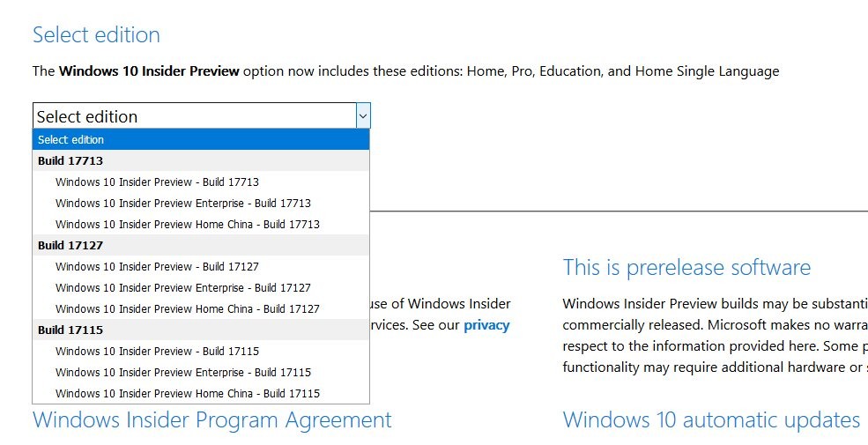
Task: Open the privacy link
Action: (x=486, y=325)
